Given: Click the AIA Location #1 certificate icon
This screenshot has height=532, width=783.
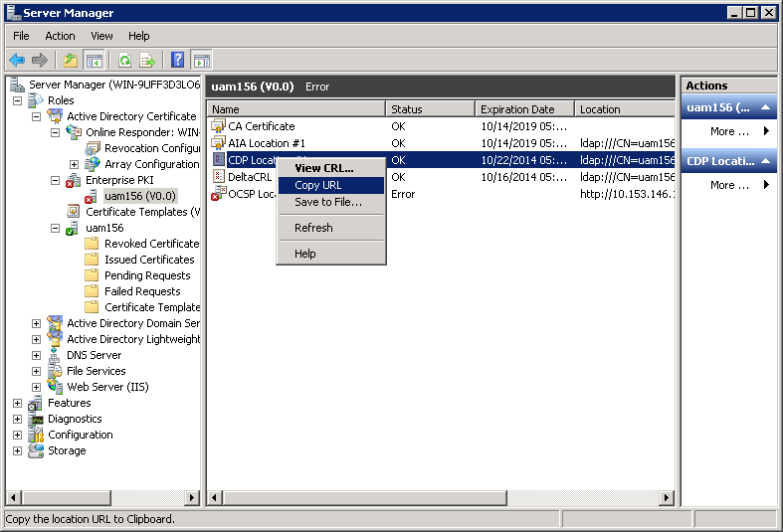Looking at the screenshot, I should tap(218, 143).
